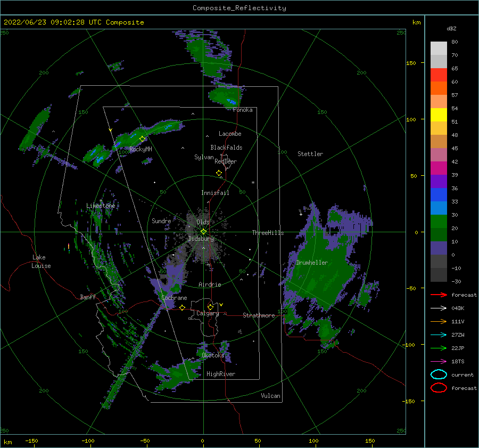Click the Vulcan label

271,396
